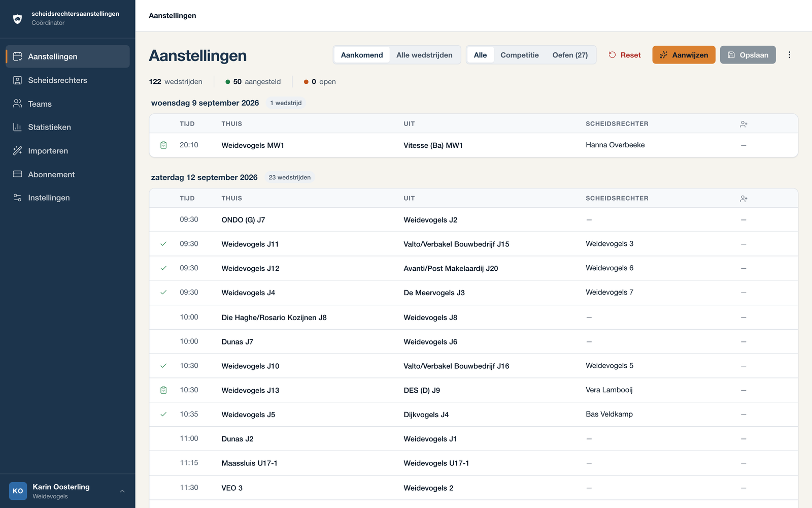Click the Opslaan button
This screenshot has width=812, height=508.
click(x=748, y=55)
